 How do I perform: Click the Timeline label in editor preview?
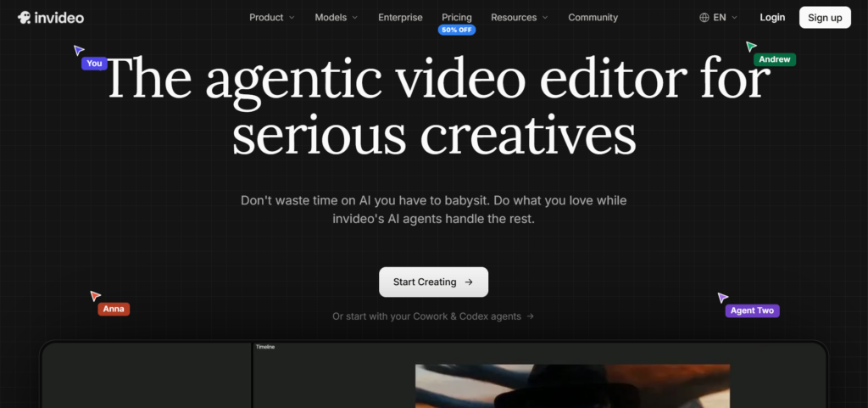click(265, 347)
